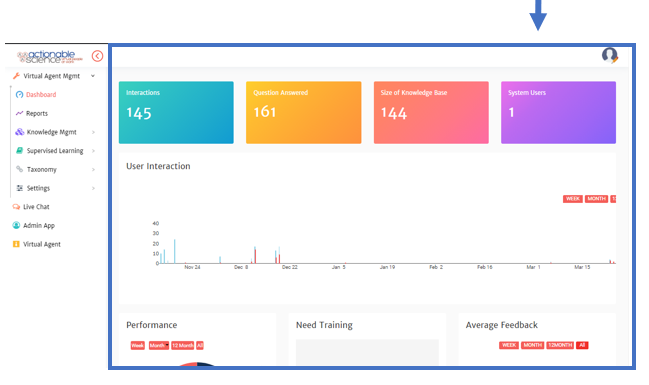Open the user profile avatar

(610, 55)
